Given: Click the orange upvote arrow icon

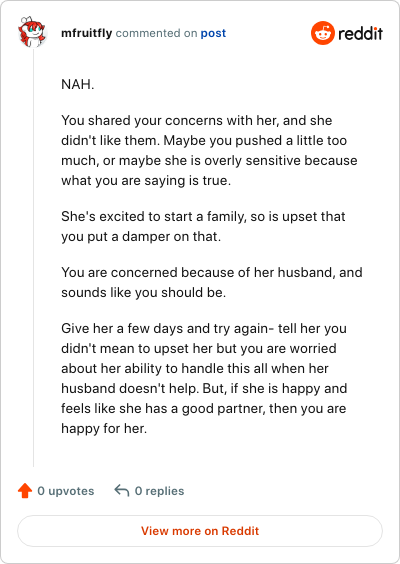Looking at the screenshot, I should (25, 491).
